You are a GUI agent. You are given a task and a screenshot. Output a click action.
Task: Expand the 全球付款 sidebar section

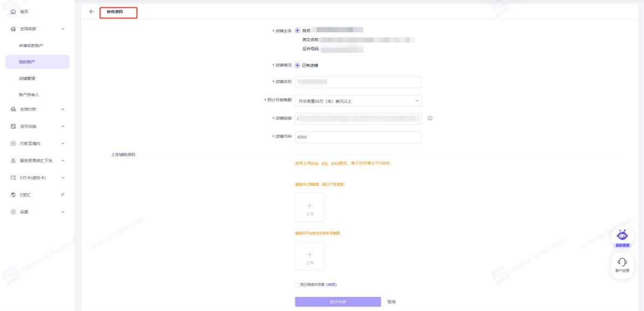63,109
